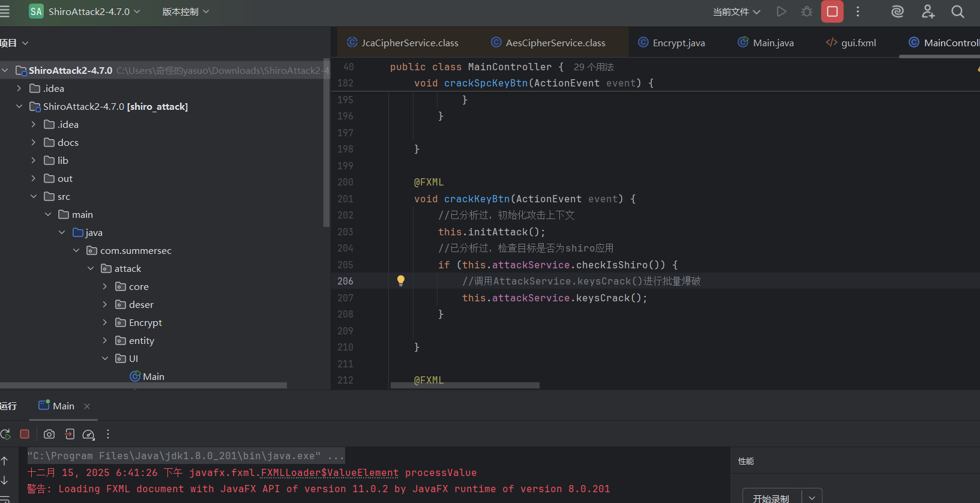Expand the Encrypt package in project tree
This screenshot has width=980, height=503.
tap(105, 322)
